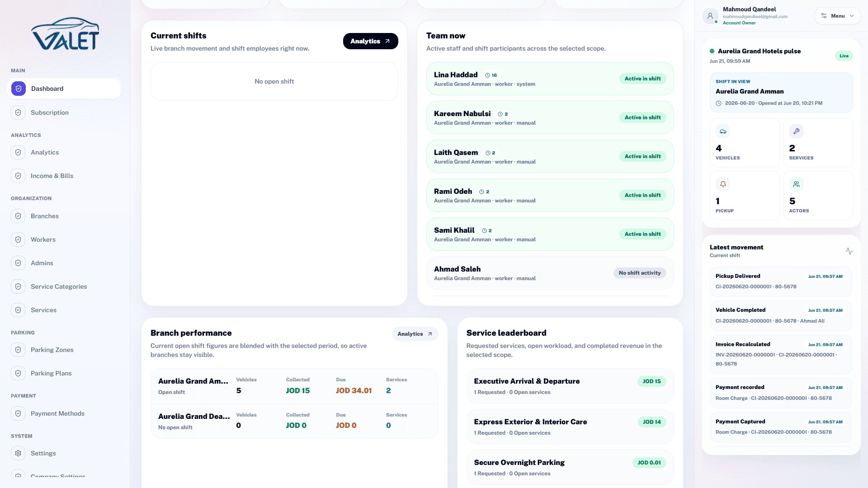Screen dimensions: 868x488
Task: Click Shift in view Aurelia Grand Amman card
Action: [x=781, y=92]
